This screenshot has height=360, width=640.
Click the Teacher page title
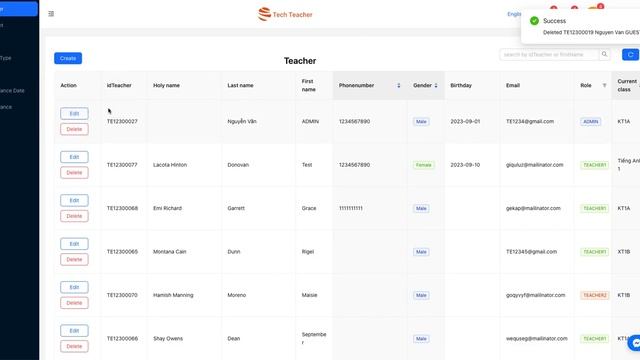click(x=300, y=61)
